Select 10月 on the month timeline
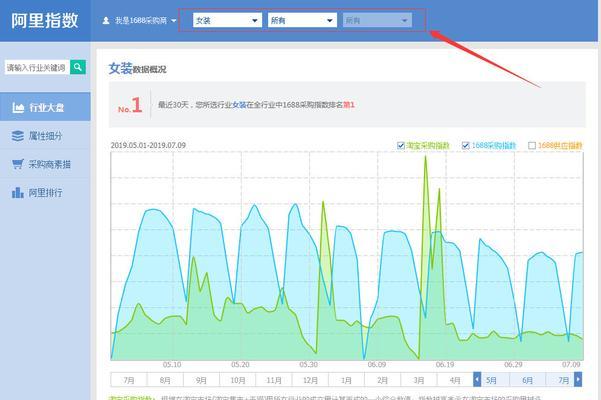The image size is (601, 400). [x=238, y=380]
